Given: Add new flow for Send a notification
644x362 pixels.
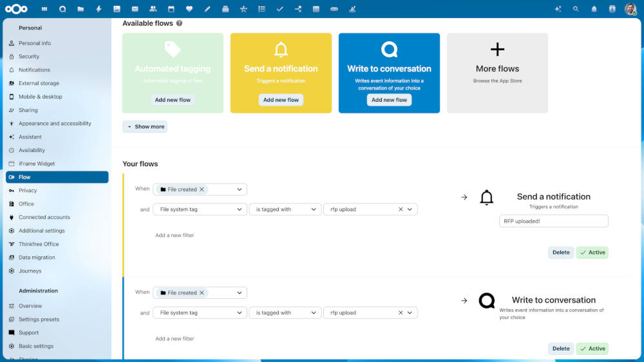Looking at the screenshot, I should point(281,100).
